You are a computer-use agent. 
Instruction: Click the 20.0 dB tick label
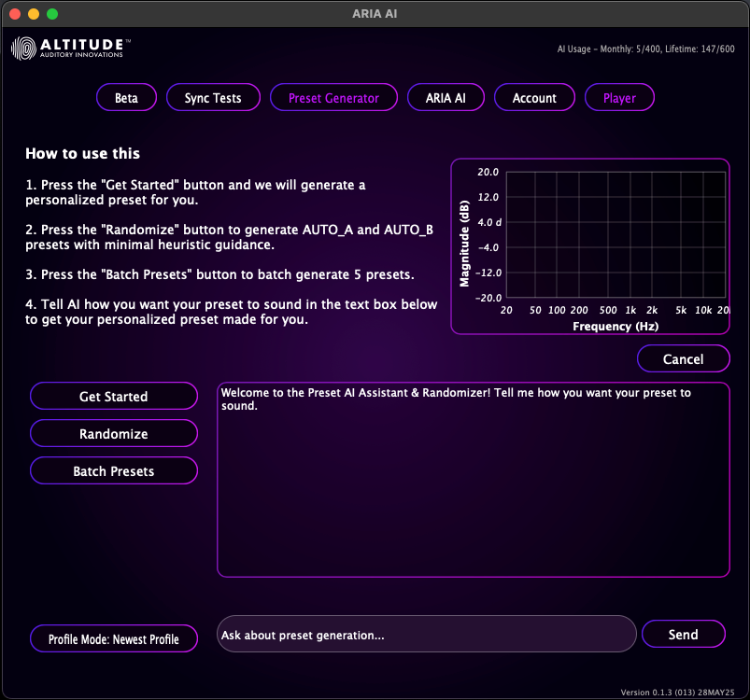[x=488, y=172]
